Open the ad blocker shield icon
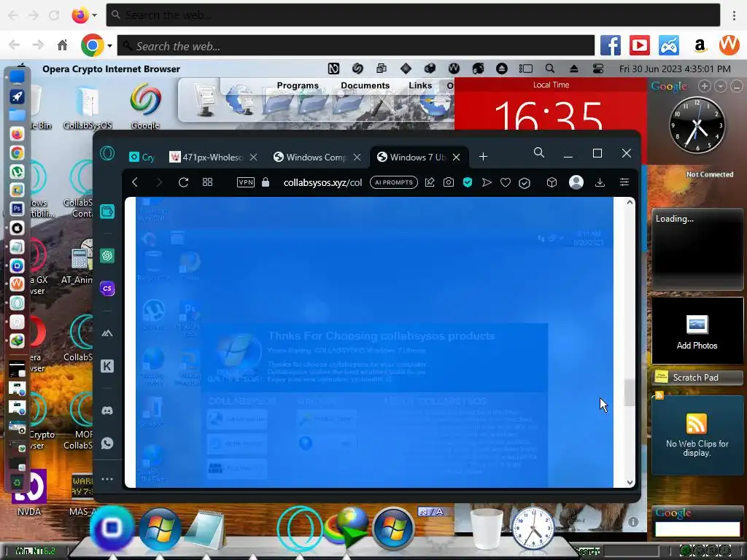 pyautogui.click(x=468, y=182)
